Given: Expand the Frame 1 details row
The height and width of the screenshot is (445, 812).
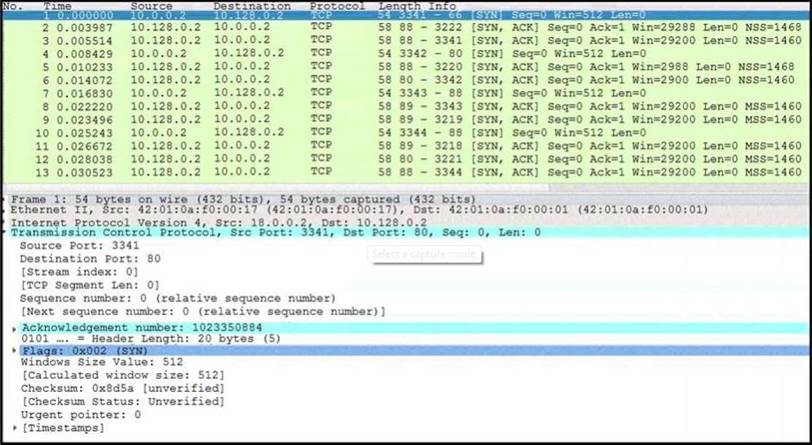Looking at the screenshot, I should pos(6,200).
